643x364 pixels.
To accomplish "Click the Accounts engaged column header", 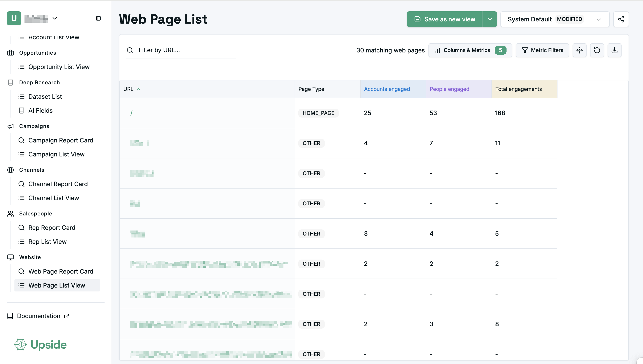I will click(x=387, y=89).
